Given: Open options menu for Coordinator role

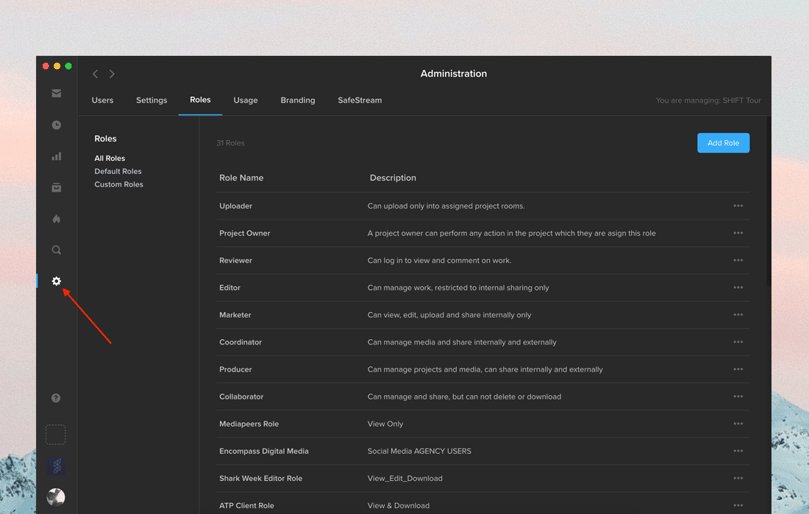Looking at the screenshot, I should 738,342.
